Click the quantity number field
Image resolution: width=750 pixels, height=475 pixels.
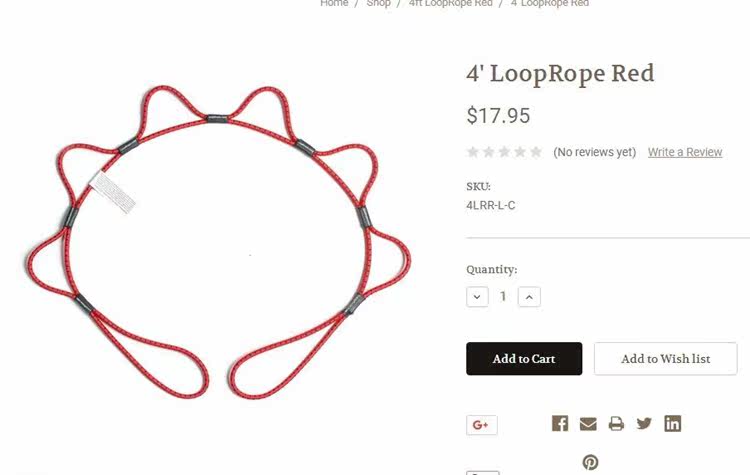tap(503, 297)
